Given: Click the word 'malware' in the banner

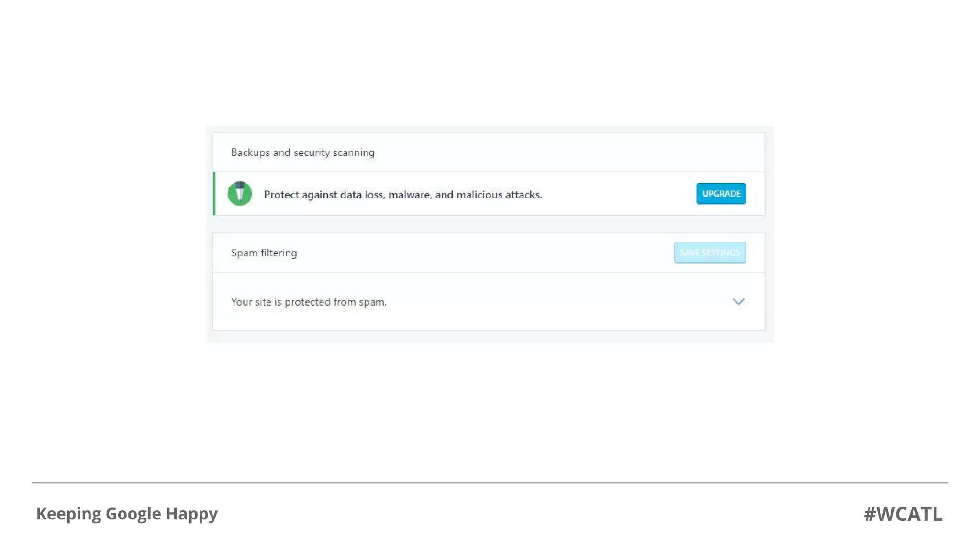Looking at the screenshot, I should click(x=410, y=195).
